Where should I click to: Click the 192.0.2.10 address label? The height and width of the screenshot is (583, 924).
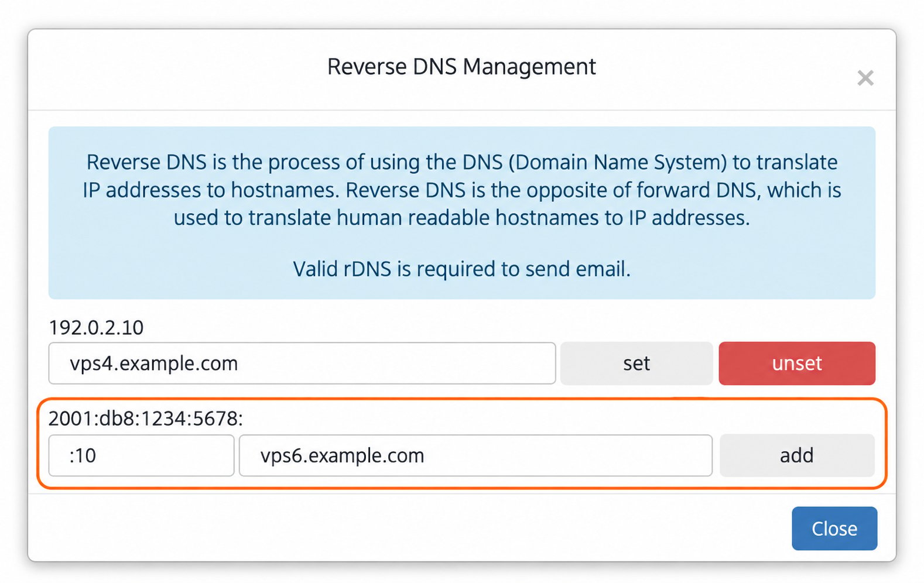coord(96,327)
